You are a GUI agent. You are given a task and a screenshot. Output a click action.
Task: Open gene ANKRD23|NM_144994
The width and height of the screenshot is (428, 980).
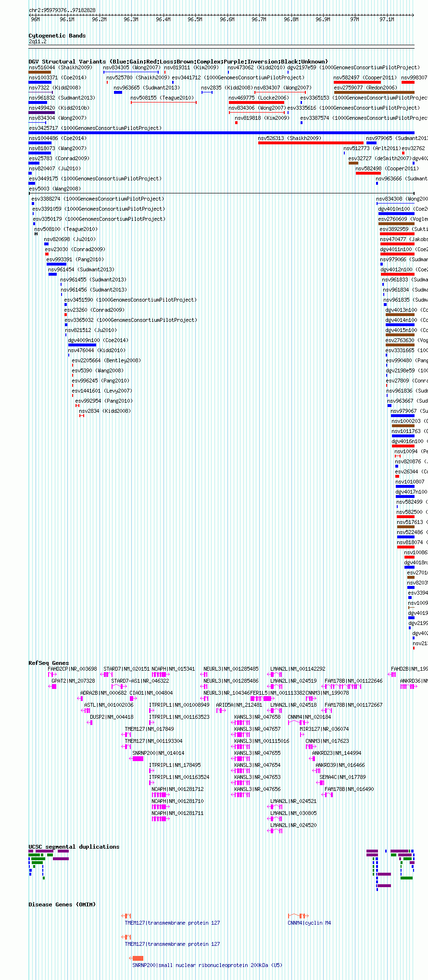tap(337, 753)
